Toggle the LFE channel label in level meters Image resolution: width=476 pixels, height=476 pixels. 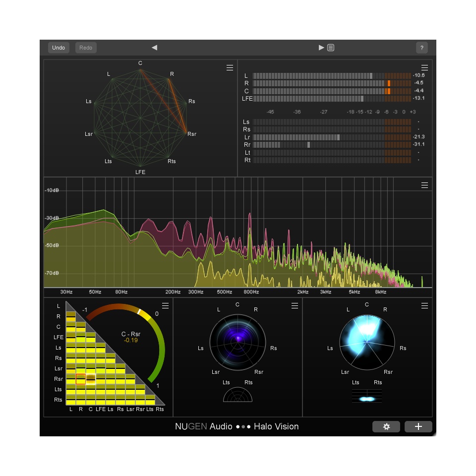pyautogui.click(x=246, y=98)
